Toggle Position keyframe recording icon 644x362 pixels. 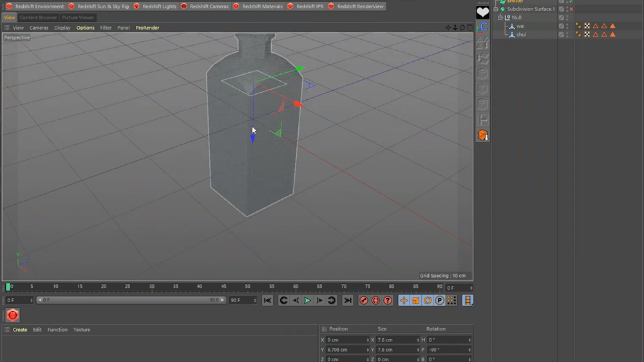coord(404,300)
